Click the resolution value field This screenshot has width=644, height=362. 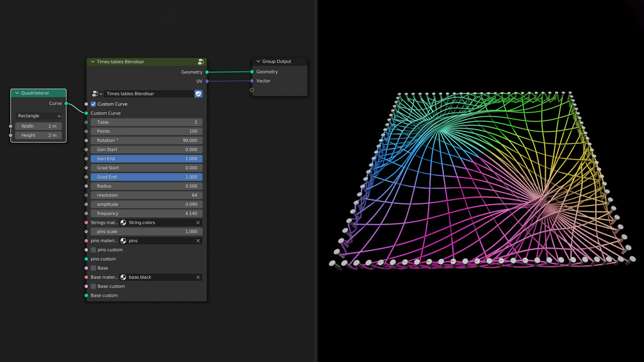point(146,195)
